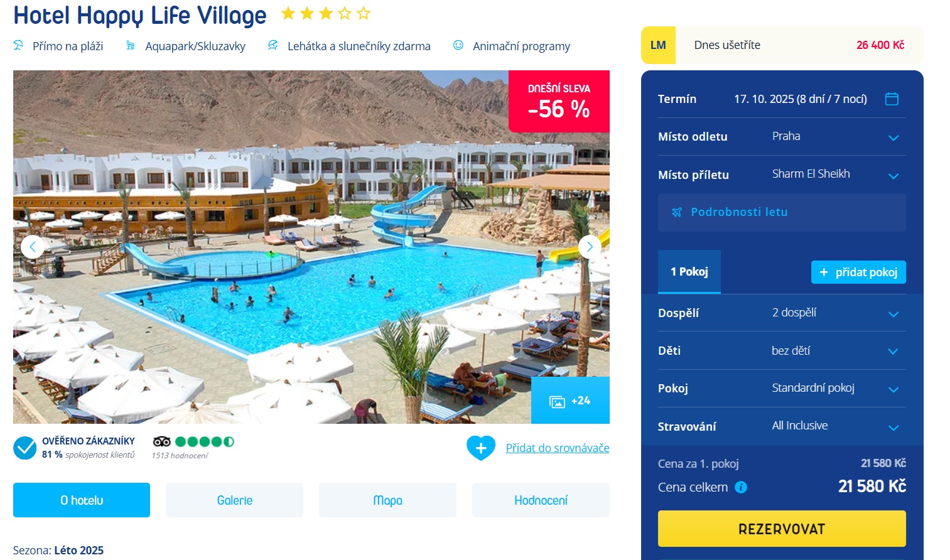The image size is (950, 560).
Task: Expand the Dospělí guests dropdown
Action: pos(782,313)
